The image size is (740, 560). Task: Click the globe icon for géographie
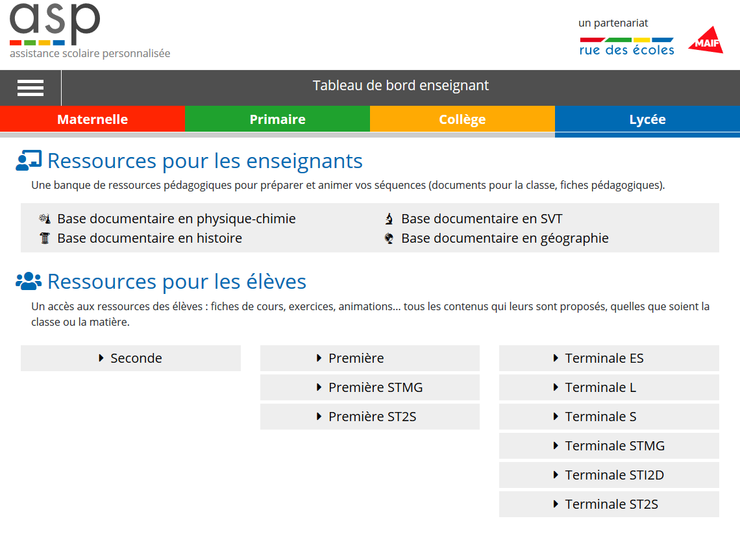(389, 238)
